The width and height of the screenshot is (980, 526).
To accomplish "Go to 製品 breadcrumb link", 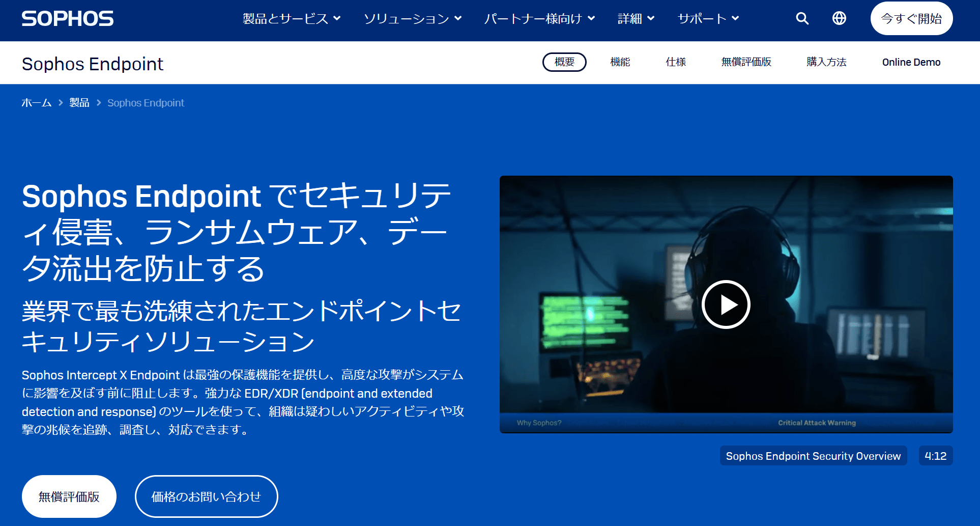I will point(79,103).
